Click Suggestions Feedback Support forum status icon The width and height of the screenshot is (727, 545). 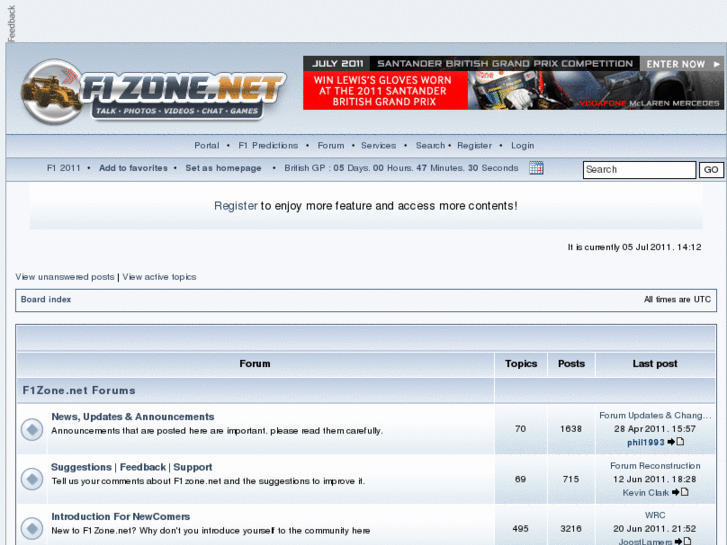tap(32, 479)
